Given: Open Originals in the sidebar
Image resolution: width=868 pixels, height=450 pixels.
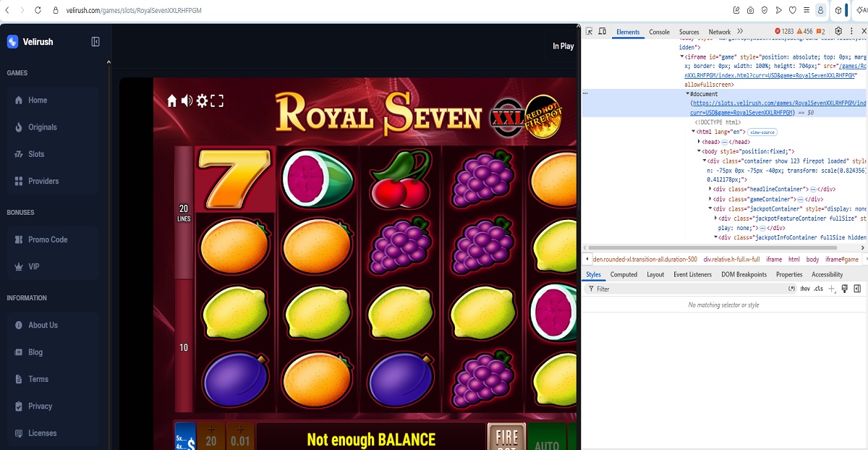Looking at the screenshot, I should [53, 127].
